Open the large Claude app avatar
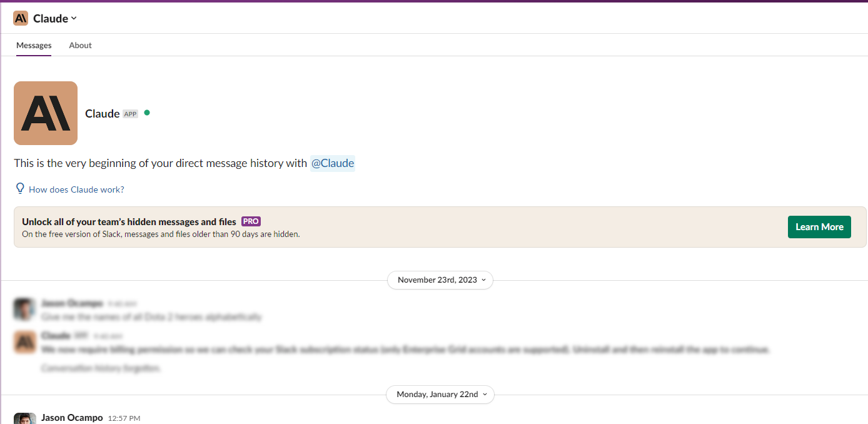This screenshot has width=868, height=424. [46, 113]
